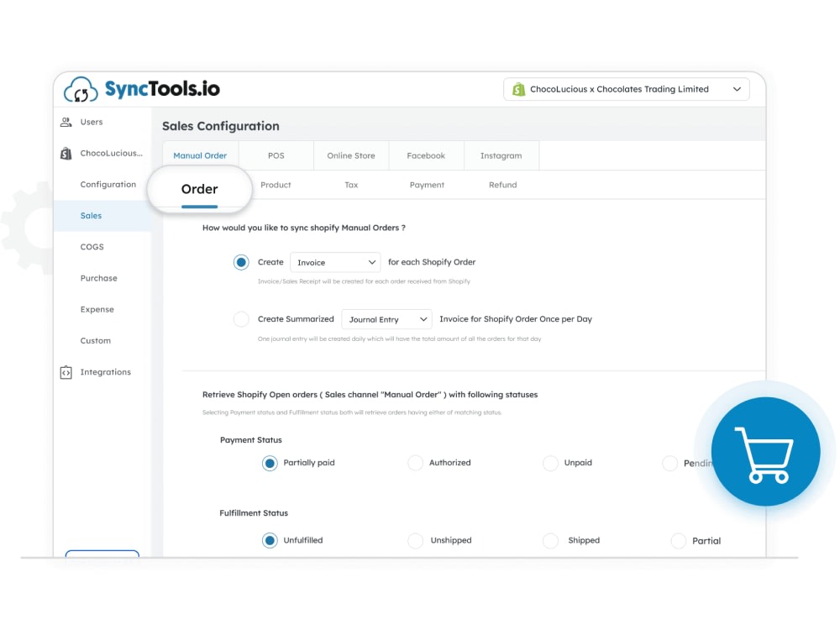Open Sales in the sidebar

(x=102, y=216)
